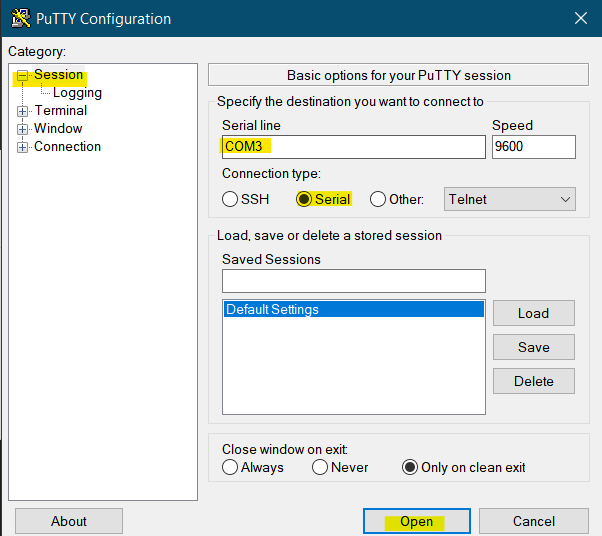Open the Terminal category settings

(60, 111)
